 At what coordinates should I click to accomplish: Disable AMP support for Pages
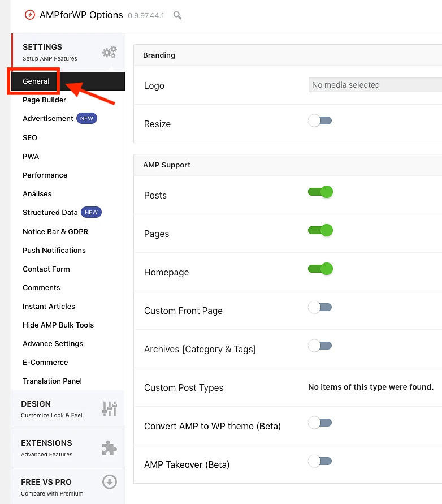(x=320, y=230)
